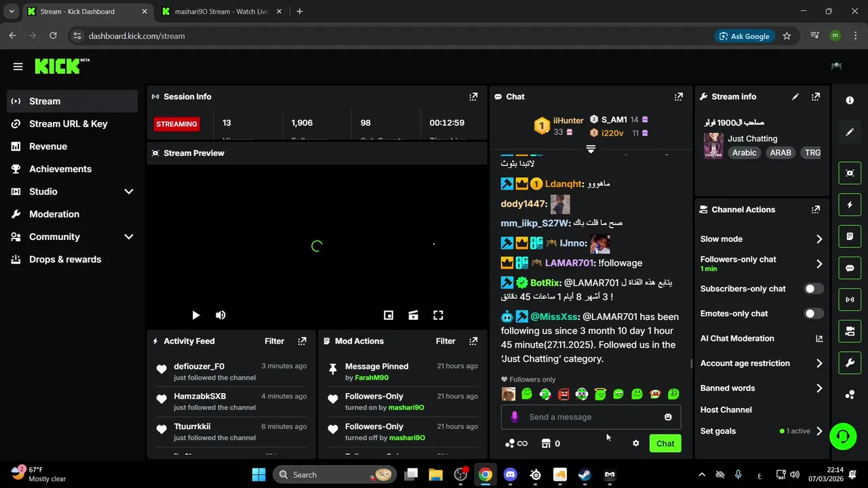Pop out the Session Info panel
Image resolution: width=868 pixels, height=488 pixels.
click(x=473, y=97)
